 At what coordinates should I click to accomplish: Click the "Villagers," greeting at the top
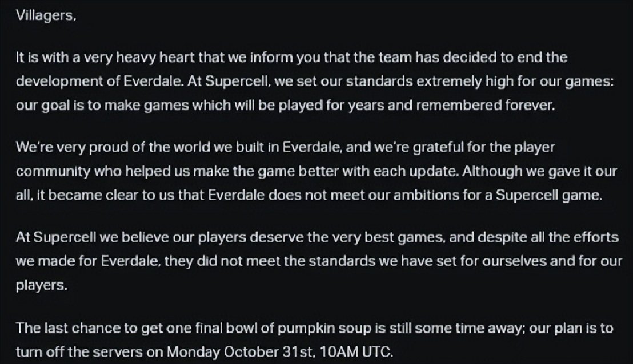tap(46, 15)
